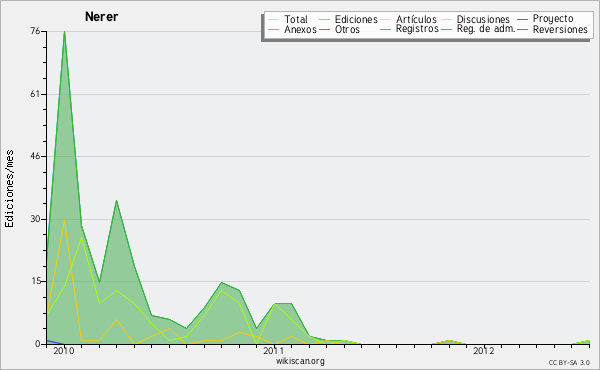
Task: Click the 2011 x-axis label
Action: click(273, 351)
